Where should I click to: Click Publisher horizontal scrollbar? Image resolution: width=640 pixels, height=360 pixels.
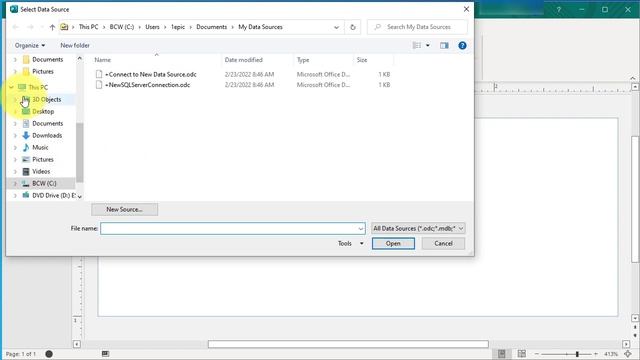coord(348,344)
